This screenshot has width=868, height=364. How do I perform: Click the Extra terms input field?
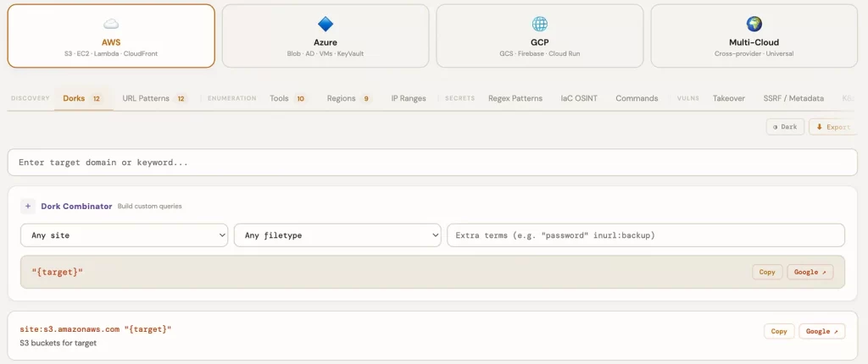pos(645,235)
